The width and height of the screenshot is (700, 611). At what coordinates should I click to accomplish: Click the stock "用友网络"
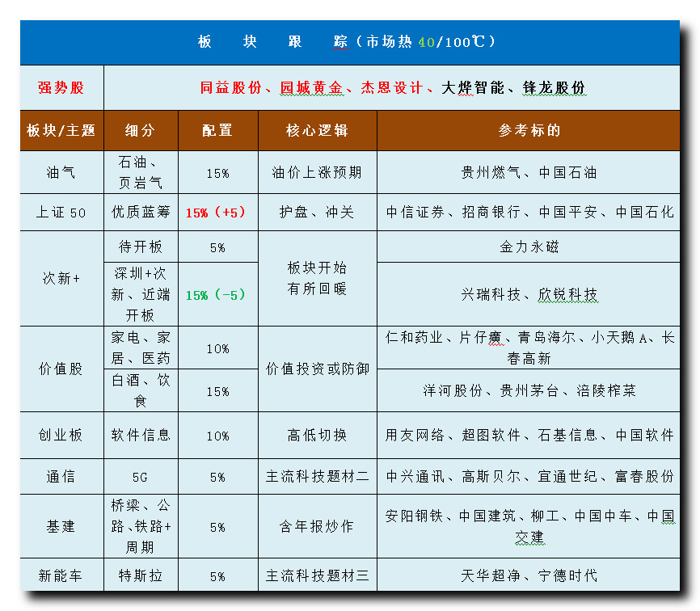(415, 435)
